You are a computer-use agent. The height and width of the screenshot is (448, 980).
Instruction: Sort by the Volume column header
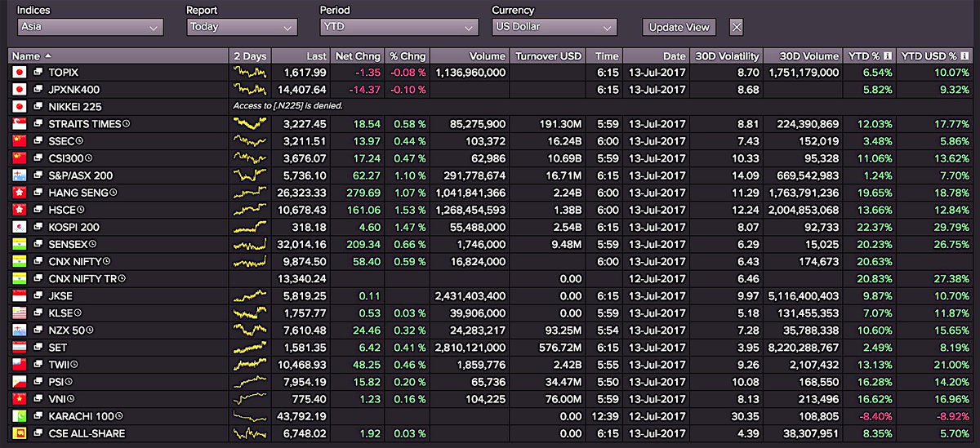click(469, 56)
